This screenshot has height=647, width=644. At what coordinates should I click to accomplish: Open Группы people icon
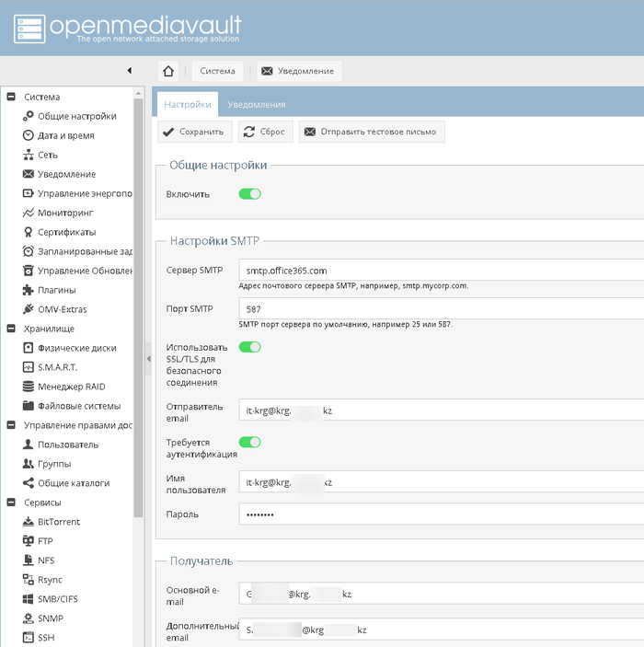(x=28, y=464)
